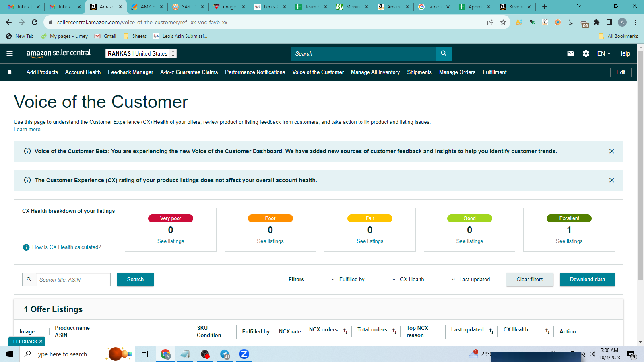Screen dimensions: 644x362
Task: Open Chrome three-dot menu
Action: tap(635, 22)
